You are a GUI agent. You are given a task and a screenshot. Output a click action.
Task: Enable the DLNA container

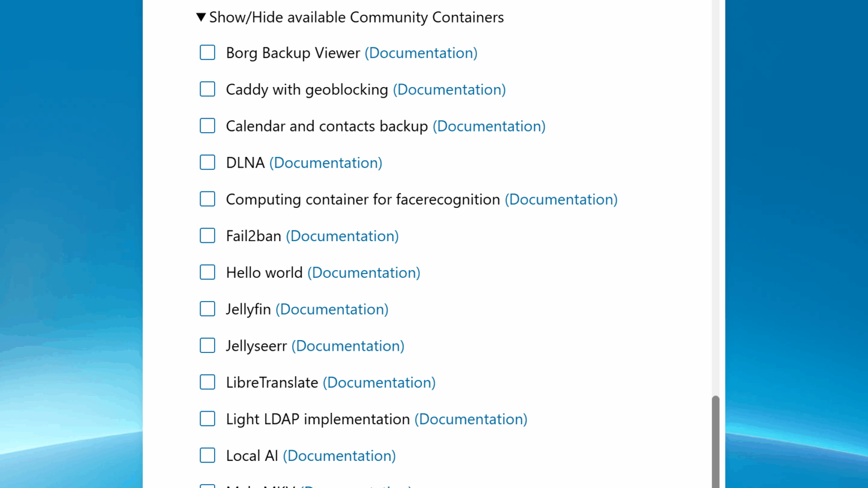point(207,162)
